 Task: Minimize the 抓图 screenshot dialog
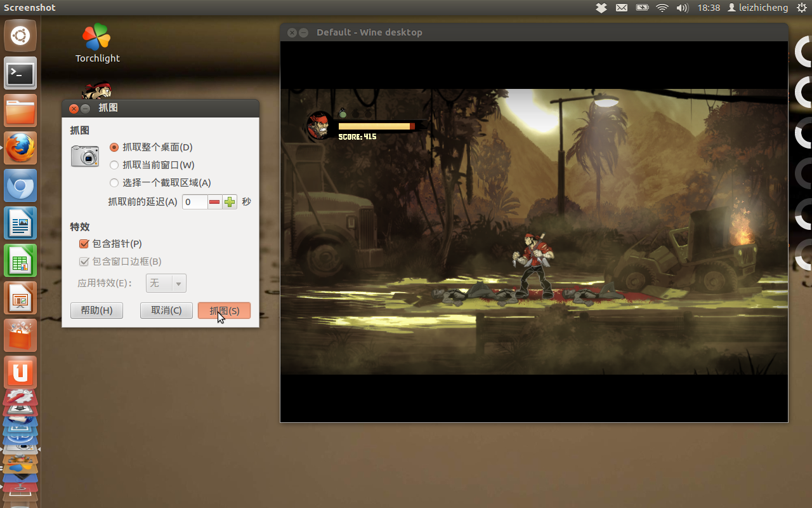pyautogui.click(x=85, y=109)
